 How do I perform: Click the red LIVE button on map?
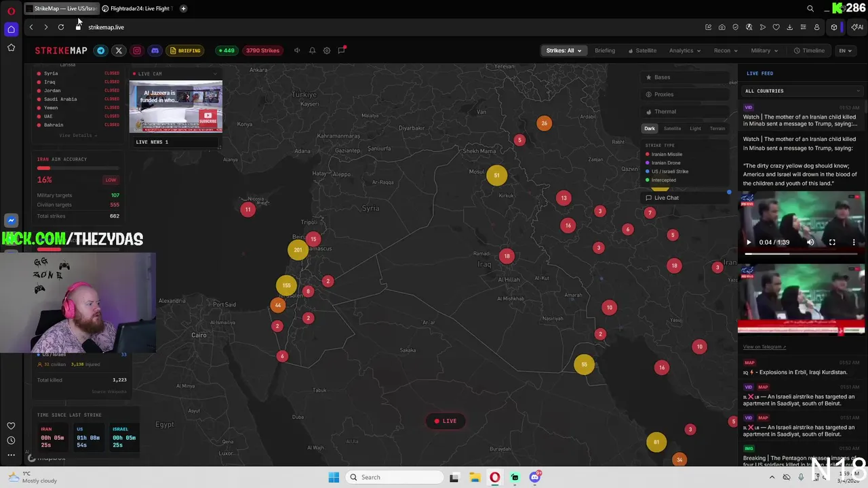(446, 421)
